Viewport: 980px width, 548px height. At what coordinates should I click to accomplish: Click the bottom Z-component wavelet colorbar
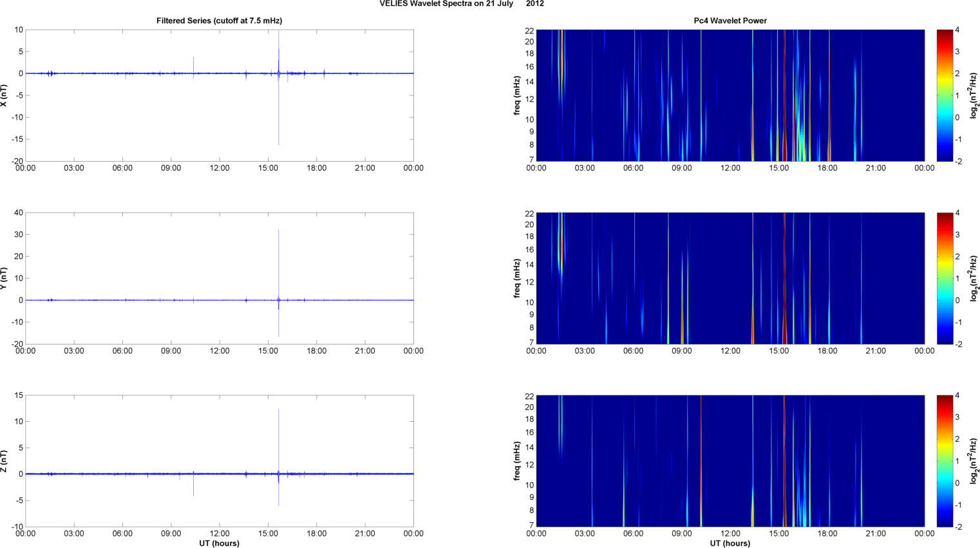tap(944, 461)
